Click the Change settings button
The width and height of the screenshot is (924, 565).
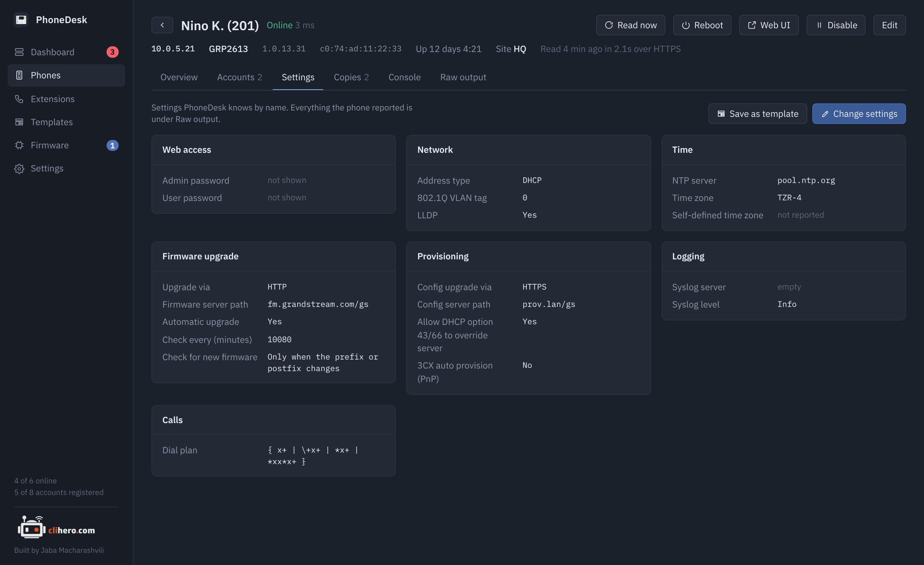point(859,114)
